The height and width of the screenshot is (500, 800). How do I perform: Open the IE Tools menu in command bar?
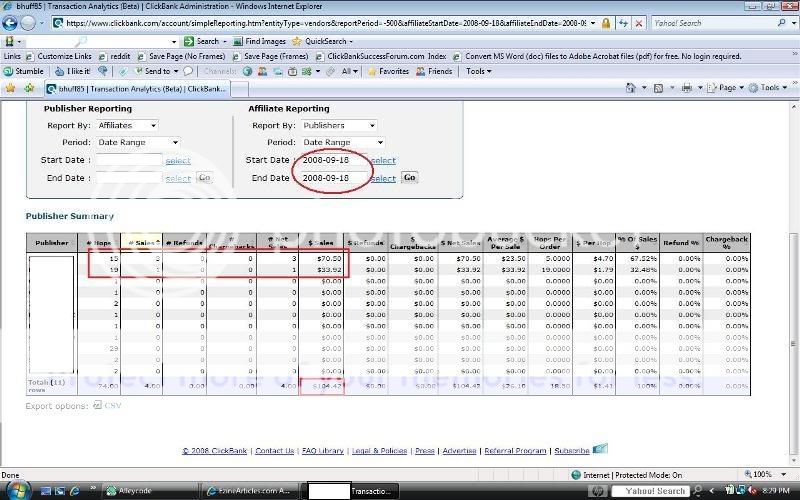(767, 88)
